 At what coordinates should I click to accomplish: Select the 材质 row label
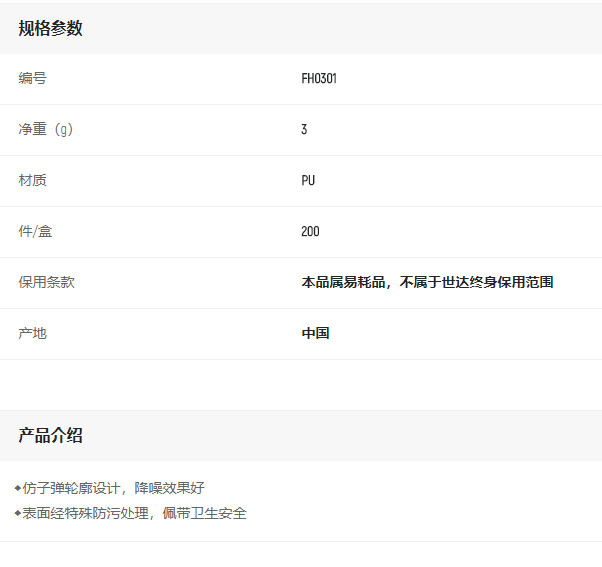click(32, 180)
